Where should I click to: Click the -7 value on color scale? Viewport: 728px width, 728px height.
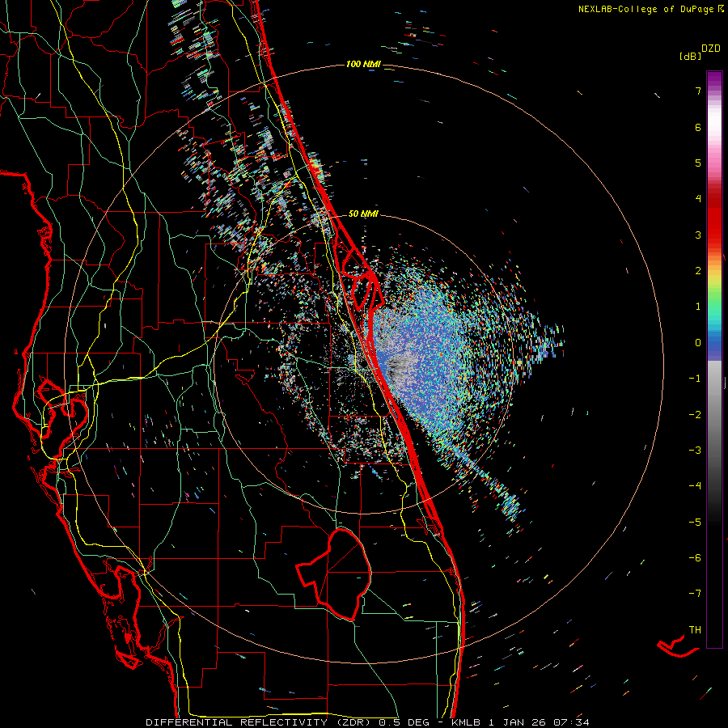695,594
